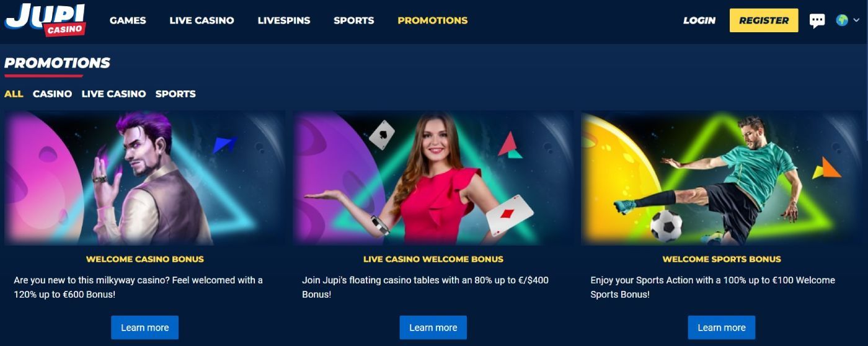Viewport: 868px width, 346px height.
Task: Open the Welcome Sports Bonus footballer banner
Action: [722, 178]
